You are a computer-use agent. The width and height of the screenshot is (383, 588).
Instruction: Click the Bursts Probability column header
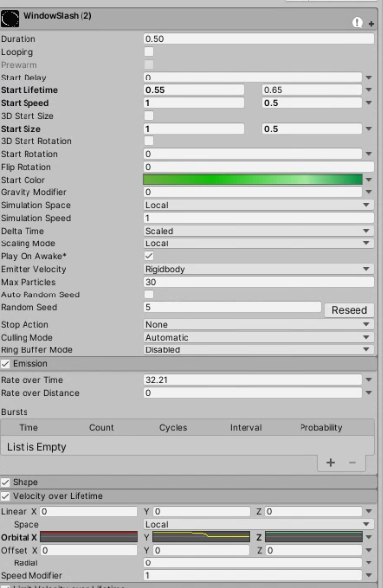(x=321, y=427)
